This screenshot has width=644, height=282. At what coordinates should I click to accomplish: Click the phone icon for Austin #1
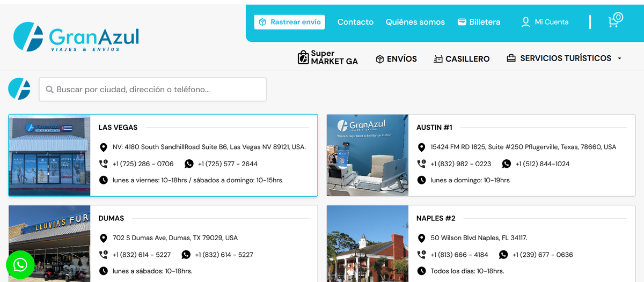(x=421, y=164)
